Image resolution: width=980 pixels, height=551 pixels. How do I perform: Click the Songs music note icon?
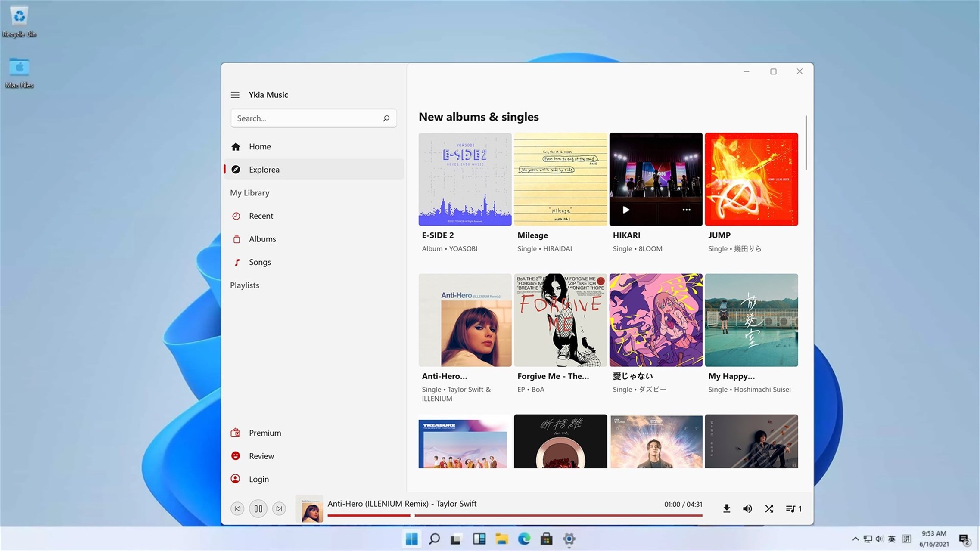click(x=236, y=262)
